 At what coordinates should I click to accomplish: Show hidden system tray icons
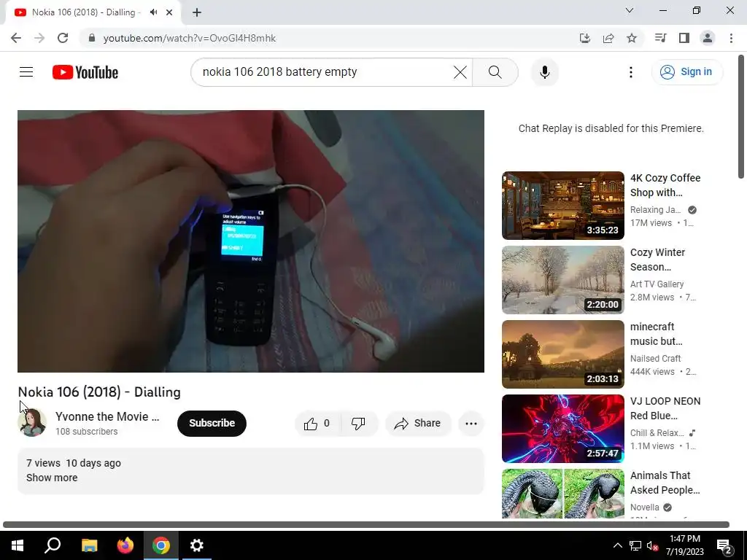coord(617,545)
